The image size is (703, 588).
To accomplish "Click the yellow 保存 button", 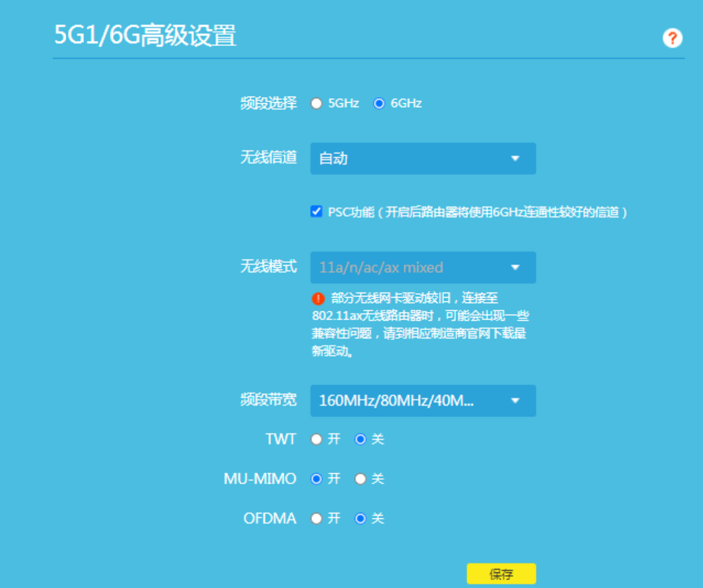I will click(x=501, y=574).
